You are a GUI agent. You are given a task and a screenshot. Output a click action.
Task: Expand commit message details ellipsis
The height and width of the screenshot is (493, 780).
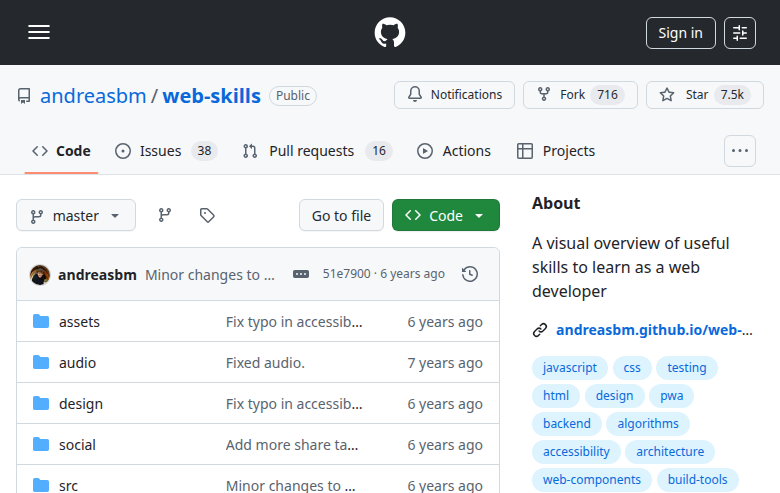coord(300,274)
